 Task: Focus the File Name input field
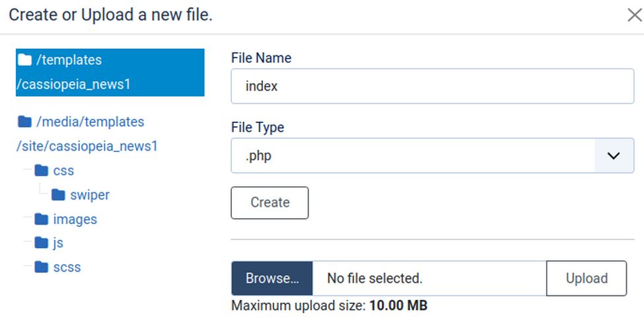pyautogui.click(x=432, y=87)
